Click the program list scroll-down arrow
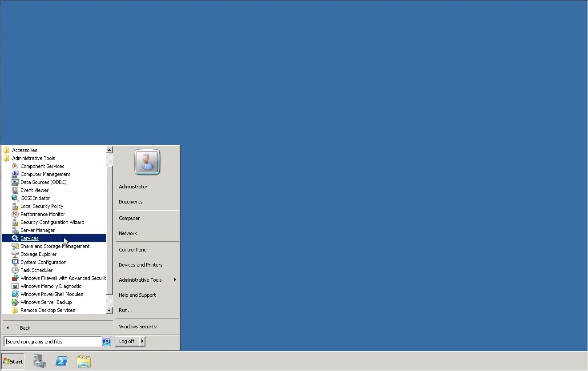 coord(109,310)
